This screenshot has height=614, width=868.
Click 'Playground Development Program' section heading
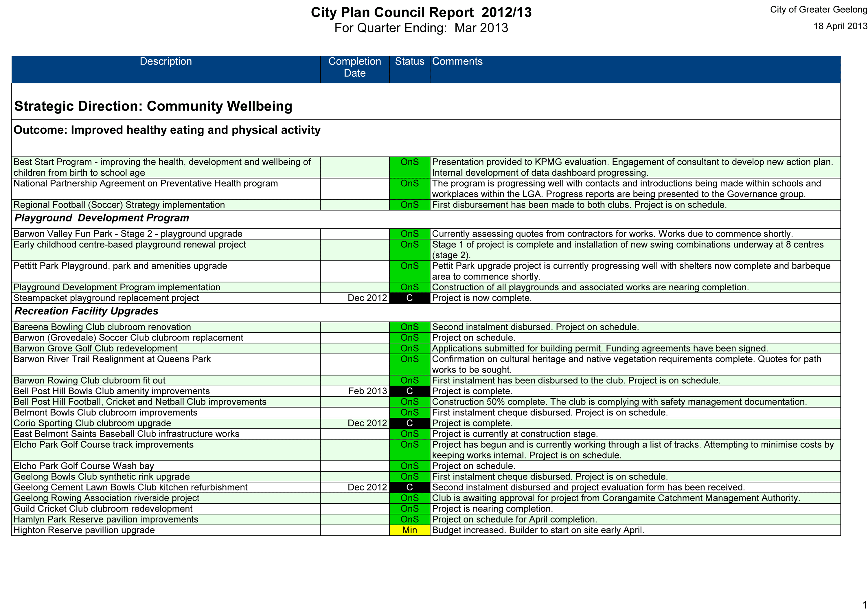coord(102,218)
